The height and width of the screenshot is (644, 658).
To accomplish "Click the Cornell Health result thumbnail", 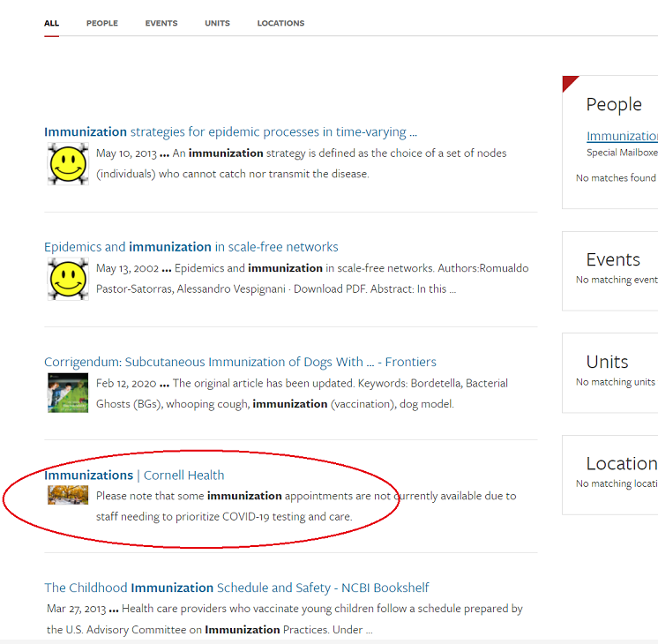I will coord(68,495).
